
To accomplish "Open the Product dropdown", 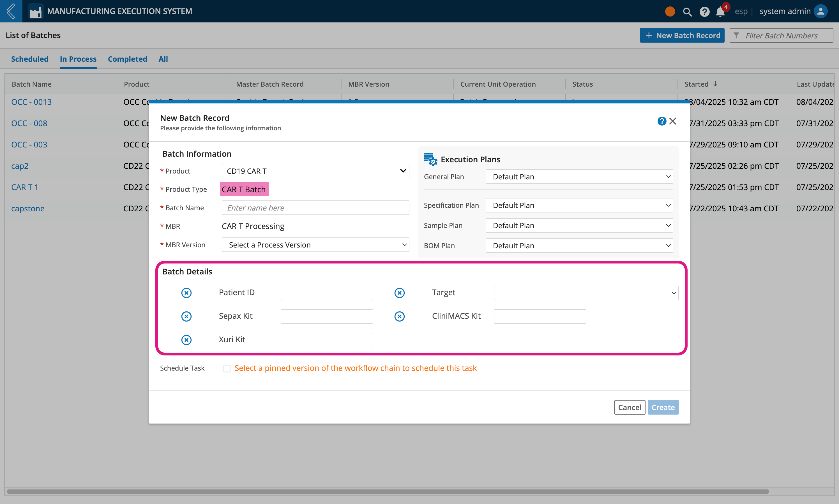I will (x=315, y=171).
